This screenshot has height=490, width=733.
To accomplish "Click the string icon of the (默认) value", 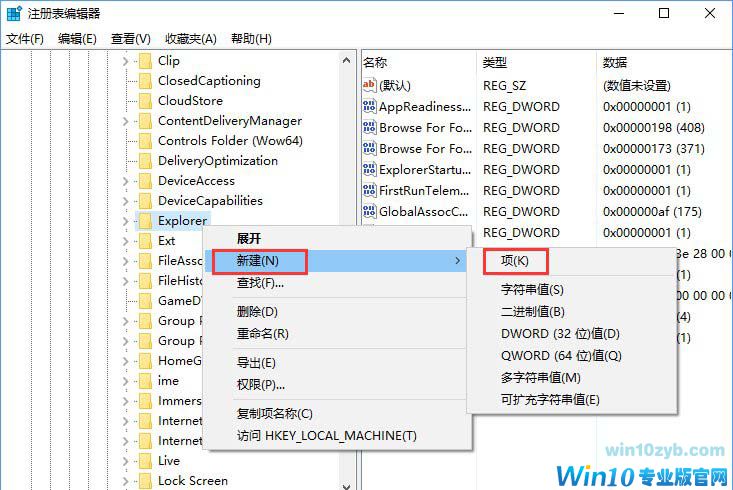I will click(369, 86).
